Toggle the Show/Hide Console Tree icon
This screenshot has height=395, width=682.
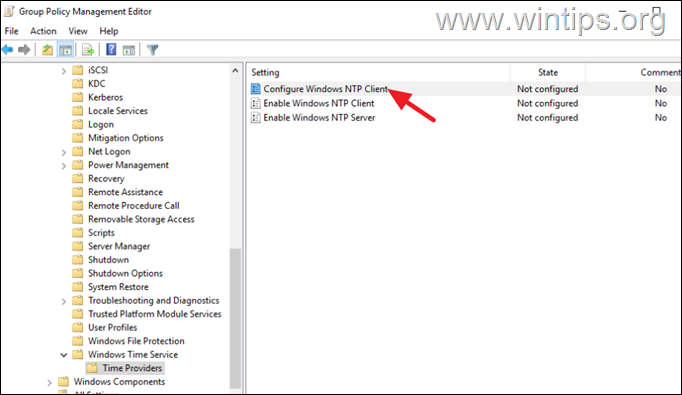click(x=66, y=50)
